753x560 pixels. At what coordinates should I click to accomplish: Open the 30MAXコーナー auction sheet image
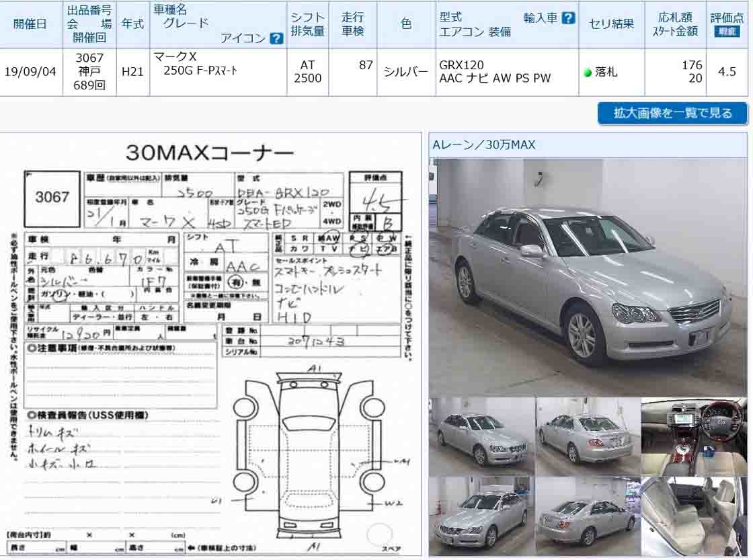pos(211,345)
